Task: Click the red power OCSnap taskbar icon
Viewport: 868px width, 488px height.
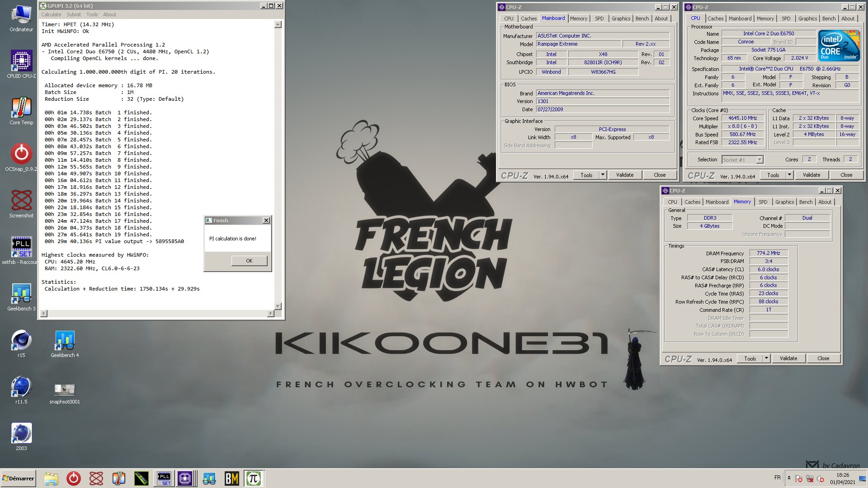Action: coord(73,479)
